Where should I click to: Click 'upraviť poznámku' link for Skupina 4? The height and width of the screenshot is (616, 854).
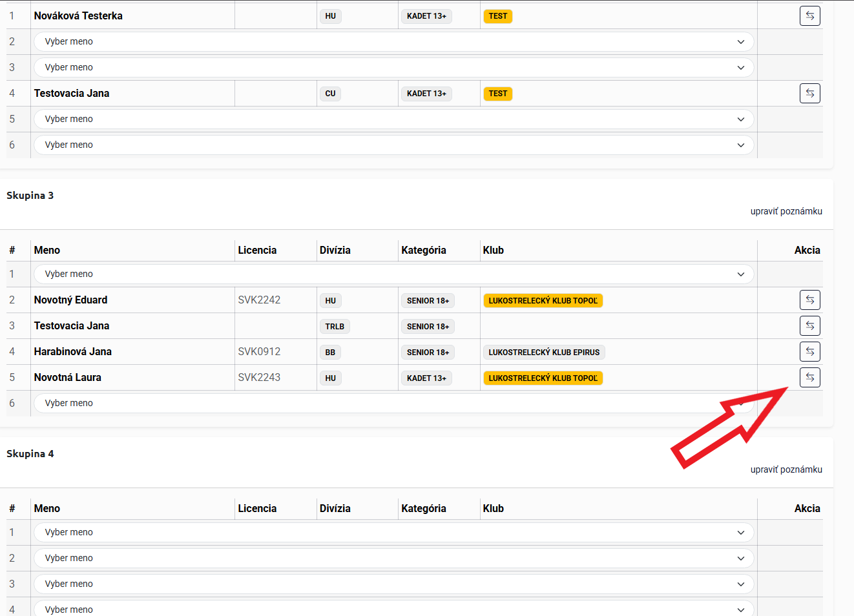click(x=786, y=469)
